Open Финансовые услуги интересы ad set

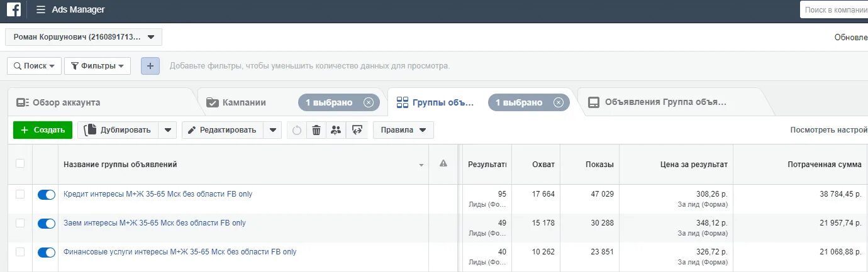point(180,252)
